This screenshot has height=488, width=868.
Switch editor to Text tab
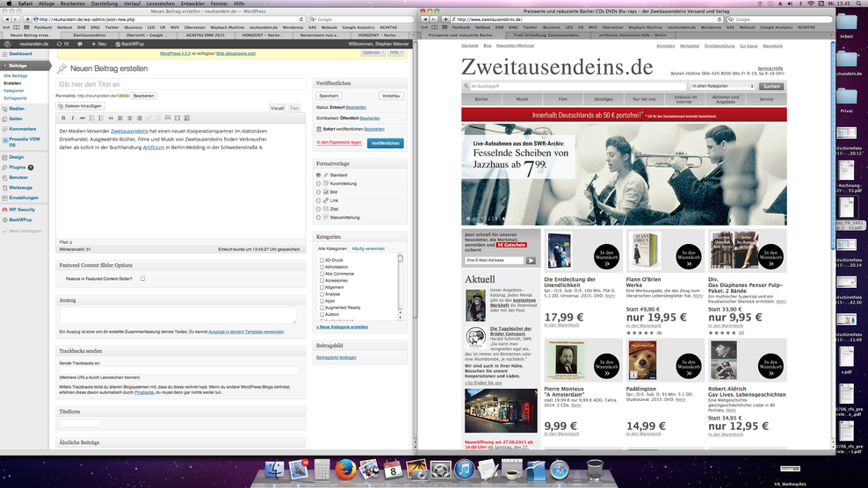(x=294, y=109)
